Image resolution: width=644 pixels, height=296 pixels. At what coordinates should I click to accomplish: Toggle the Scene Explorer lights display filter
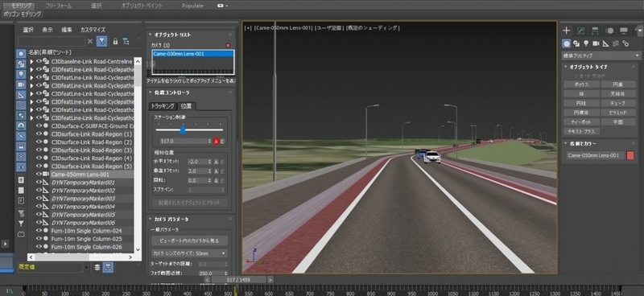[x=21, y=74]
